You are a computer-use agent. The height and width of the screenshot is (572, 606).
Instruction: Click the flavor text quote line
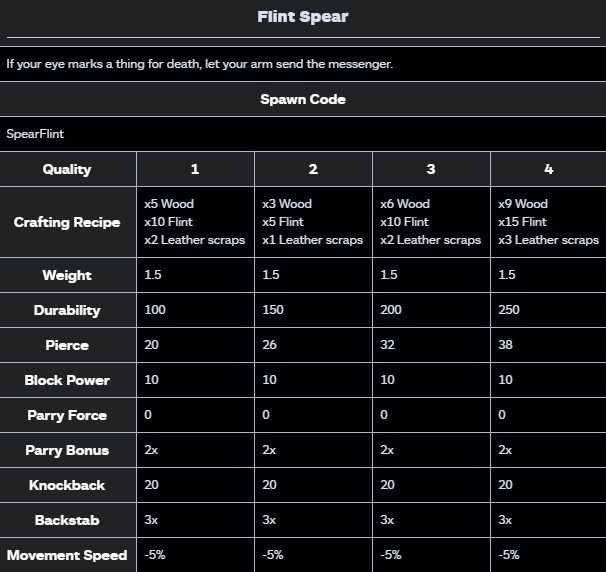199,64
